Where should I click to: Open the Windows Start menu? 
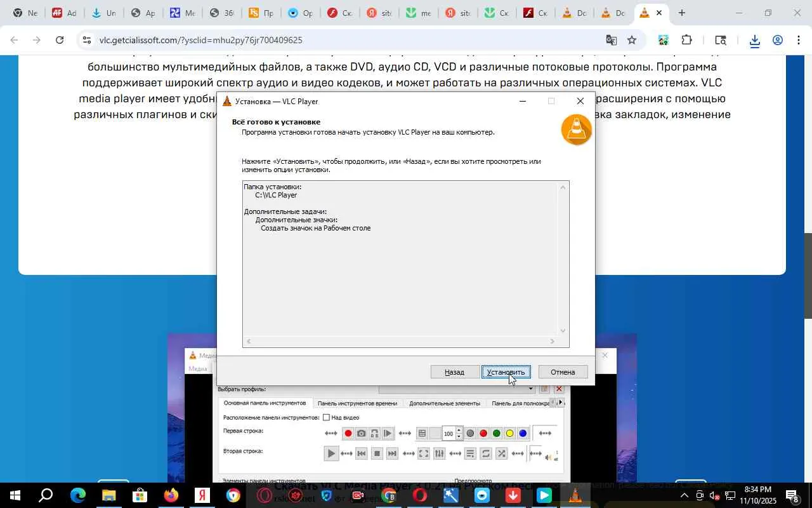14,495
